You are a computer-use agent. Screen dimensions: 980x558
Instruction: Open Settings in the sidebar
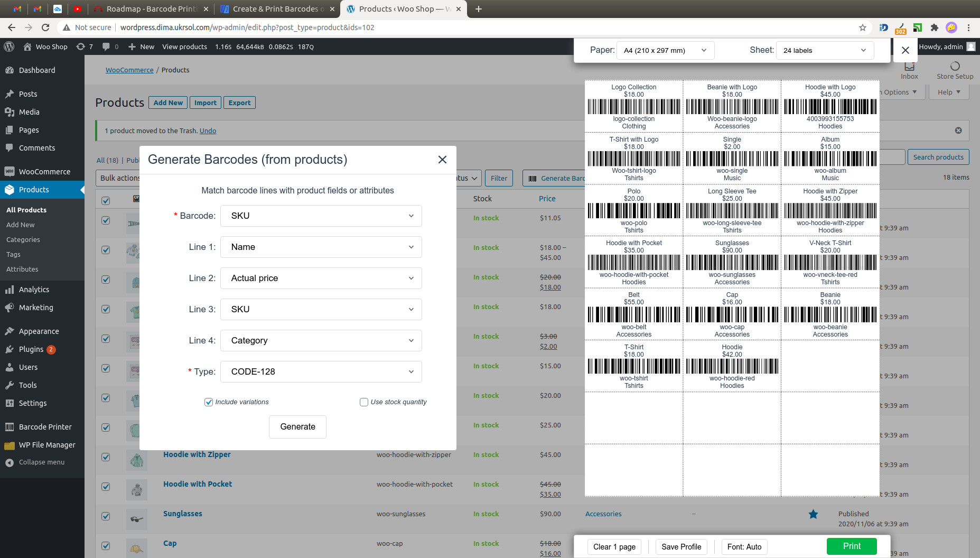click(33, 403)
